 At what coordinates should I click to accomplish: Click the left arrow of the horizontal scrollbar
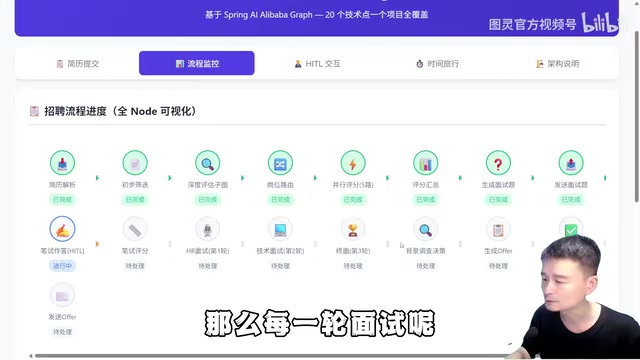coord(31,356)
